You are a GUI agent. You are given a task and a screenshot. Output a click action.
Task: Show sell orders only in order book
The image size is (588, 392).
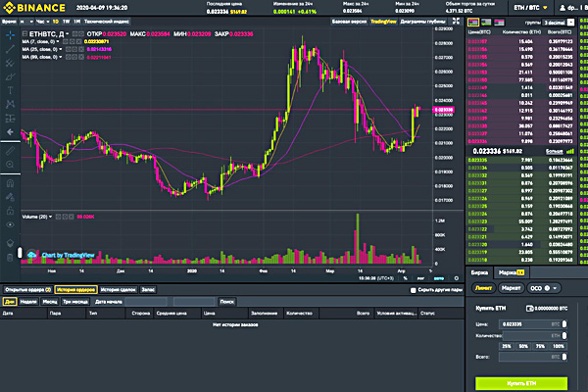(x=499, y=23)
